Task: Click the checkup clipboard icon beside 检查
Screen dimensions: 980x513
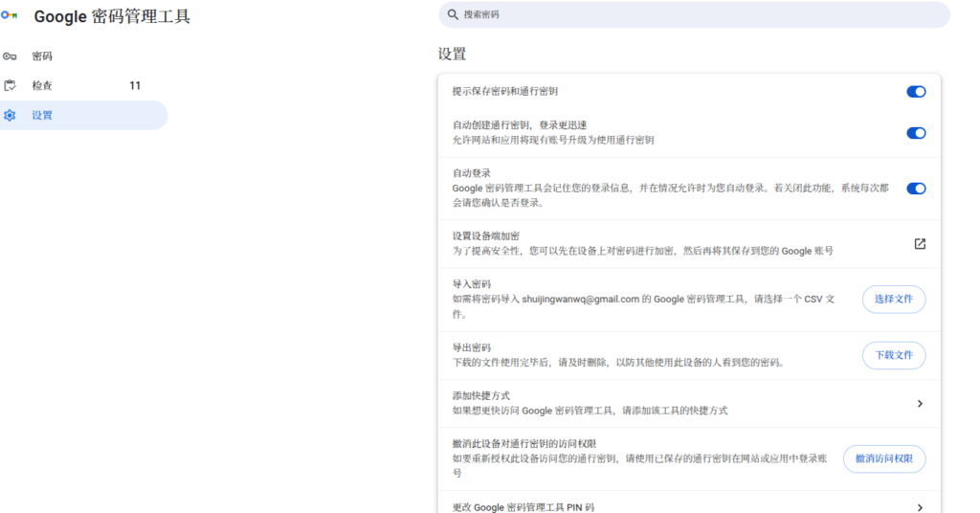Action: (x=10, y=85)
